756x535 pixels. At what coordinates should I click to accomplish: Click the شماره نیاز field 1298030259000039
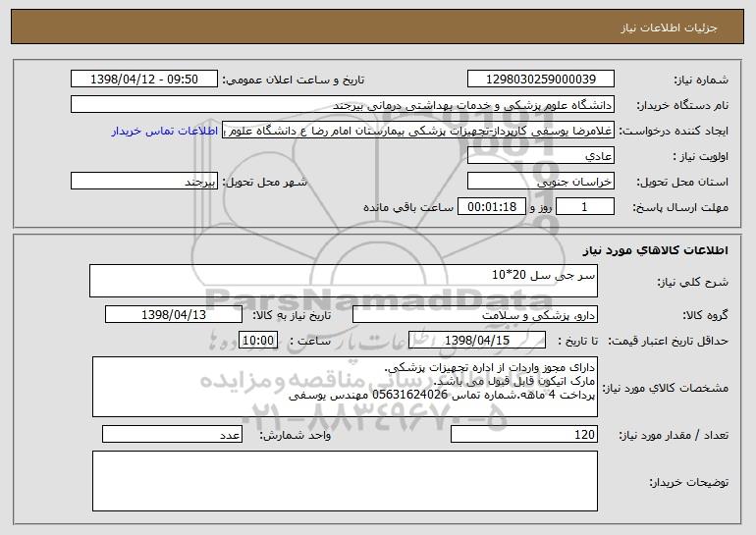[540, 80]
